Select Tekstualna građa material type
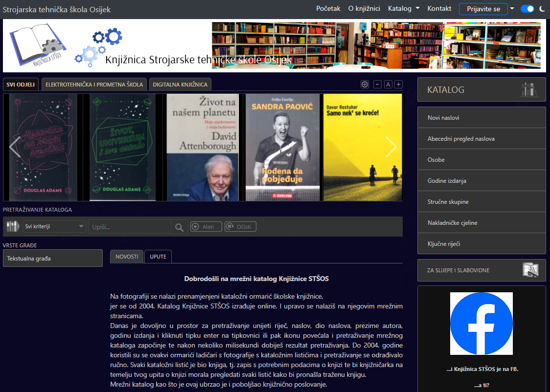 pos(53,258)
